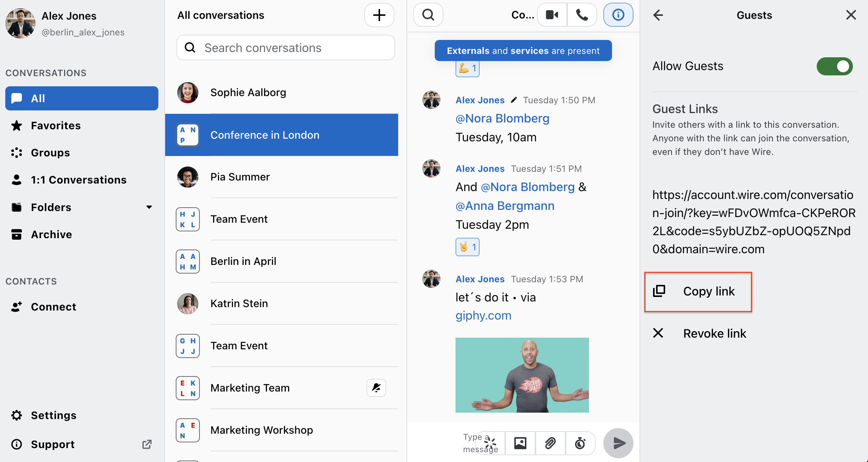Open Sophie Aalborg conversation

pos(282,93)
